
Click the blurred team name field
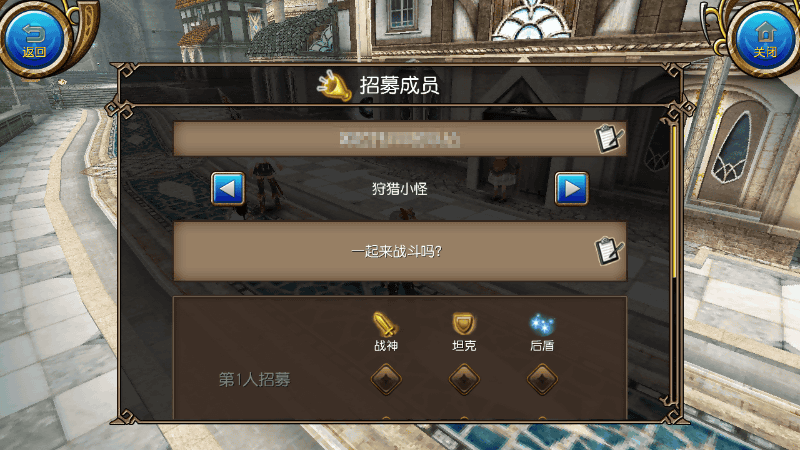tap(400, 139)
